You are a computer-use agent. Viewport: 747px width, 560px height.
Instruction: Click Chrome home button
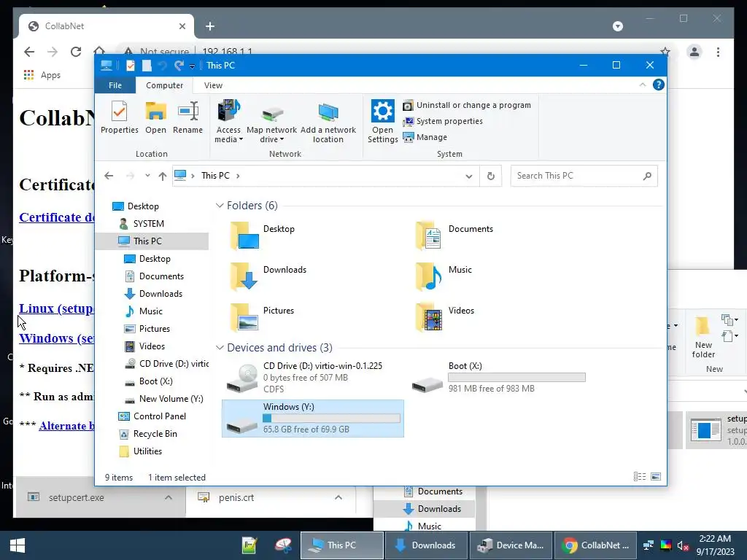[x=99, y=50]
